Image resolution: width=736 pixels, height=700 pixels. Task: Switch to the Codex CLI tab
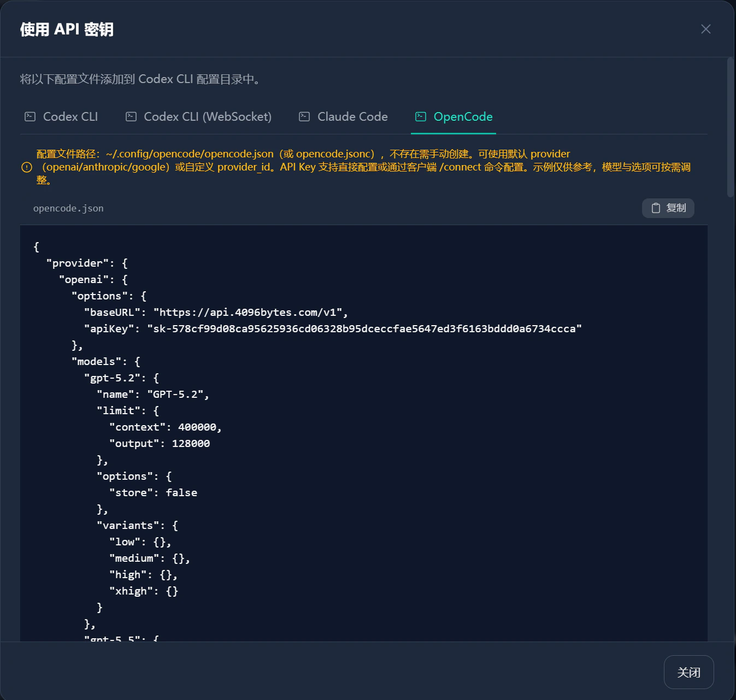click(61, 117)
